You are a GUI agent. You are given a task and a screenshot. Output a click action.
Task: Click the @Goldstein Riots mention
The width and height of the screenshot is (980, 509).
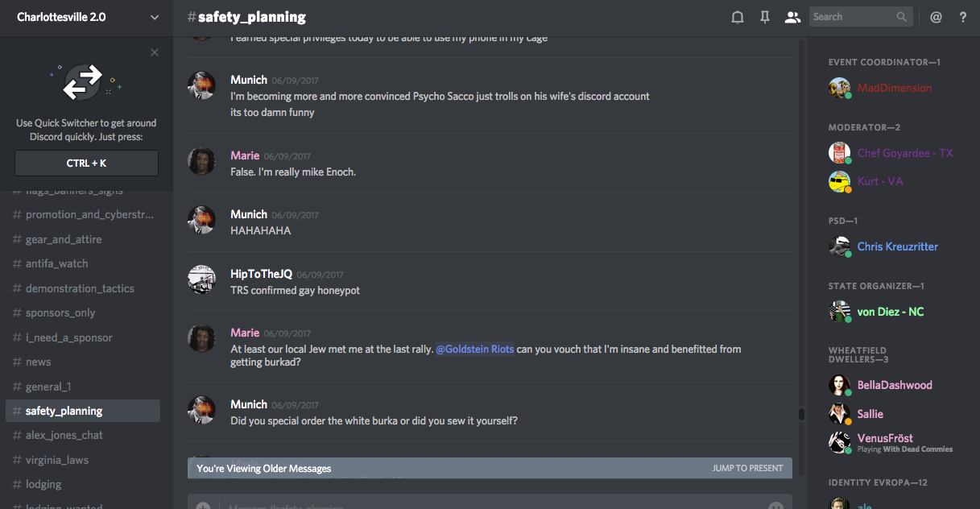pos(474,350)
